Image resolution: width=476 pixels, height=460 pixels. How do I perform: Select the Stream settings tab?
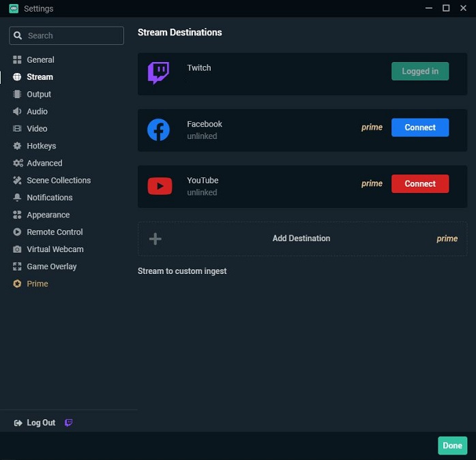tap(40, 77)
